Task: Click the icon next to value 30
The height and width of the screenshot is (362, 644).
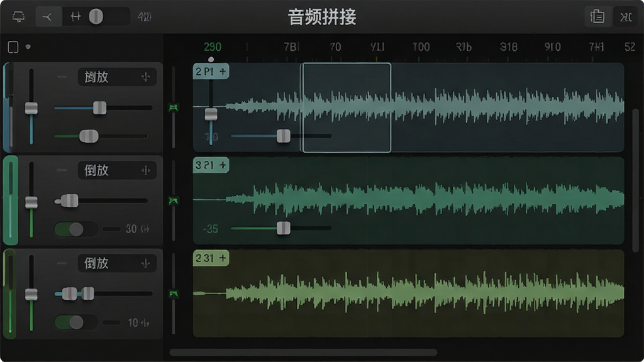Action: pos(145,229)
